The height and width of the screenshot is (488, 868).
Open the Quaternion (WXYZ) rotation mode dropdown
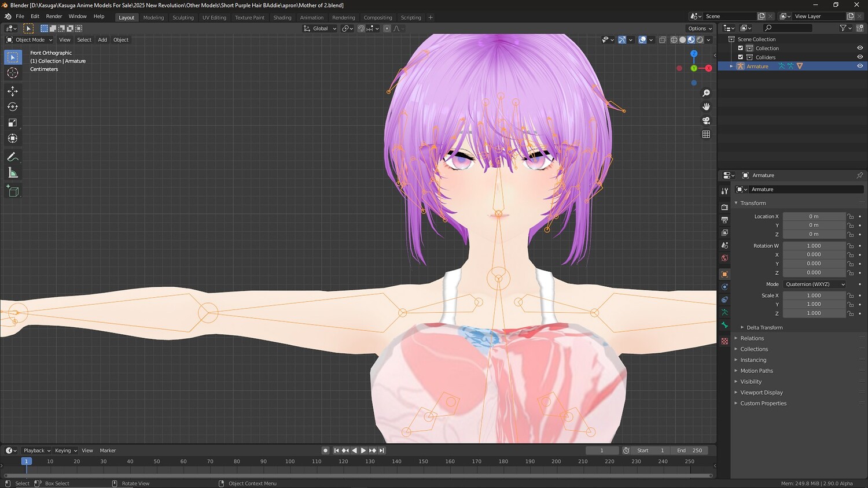click(x=815, y=284)
